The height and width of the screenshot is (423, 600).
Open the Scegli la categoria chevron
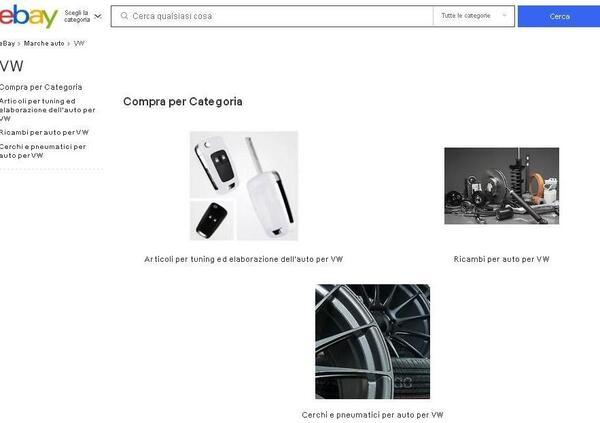click(x=98, y=16)
